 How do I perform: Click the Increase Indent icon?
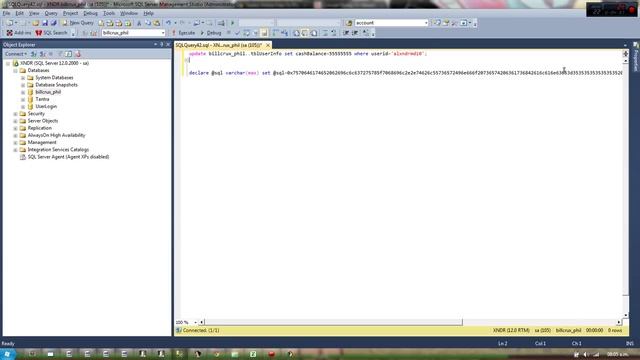355,33
